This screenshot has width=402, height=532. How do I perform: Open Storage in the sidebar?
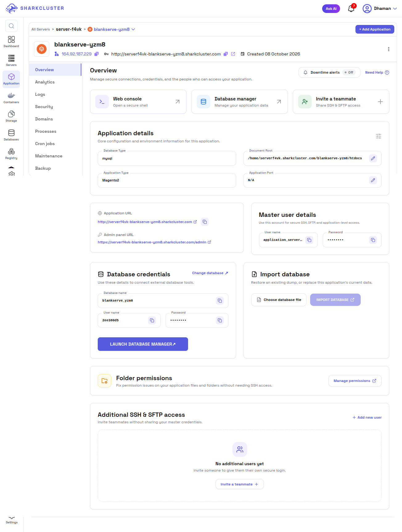click(11, 116)
